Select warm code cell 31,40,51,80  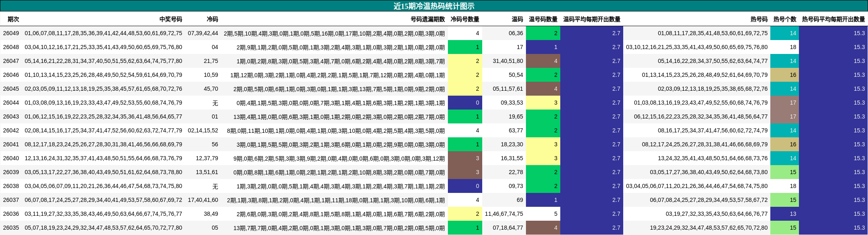click(508, 61)
